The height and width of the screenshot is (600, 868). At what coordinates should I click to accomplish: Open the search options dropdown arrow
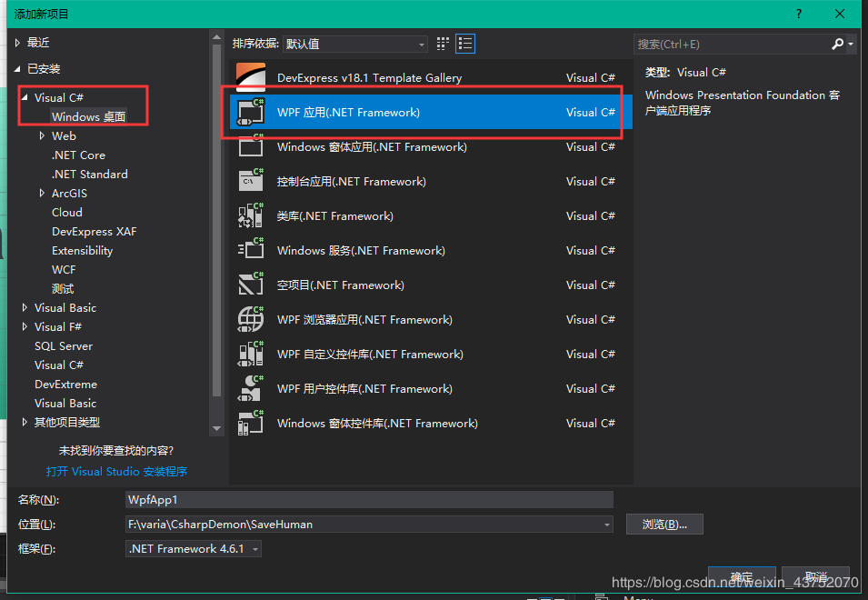point(851,44)
